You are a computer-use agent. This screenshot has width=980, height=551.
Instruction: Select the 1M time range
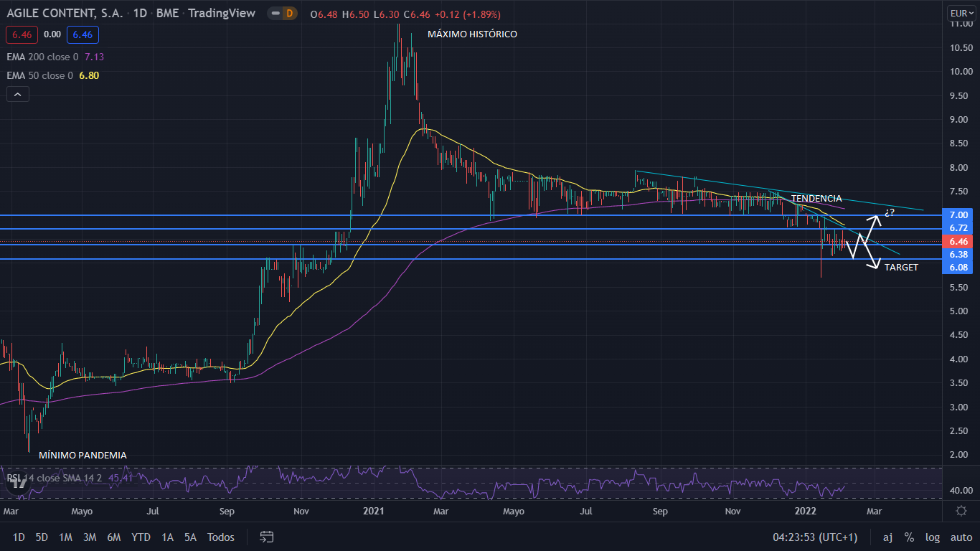pos(65,537)
